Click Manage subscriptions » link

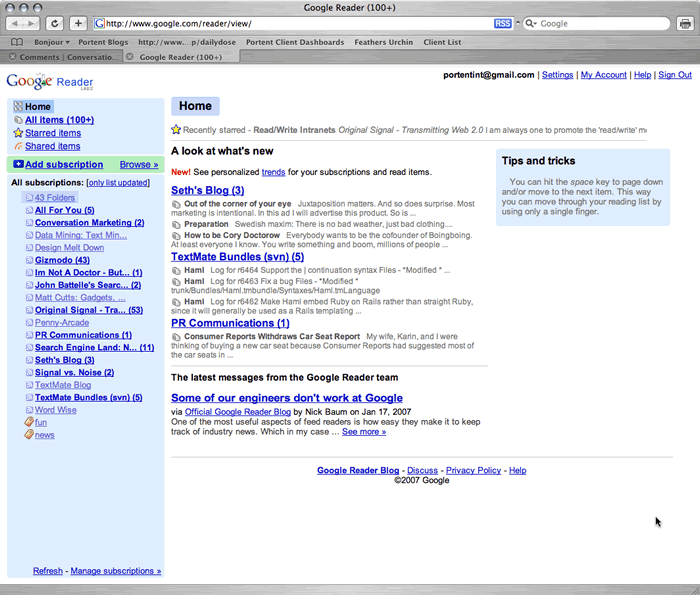pyautogui.click(x=116, y=571)
